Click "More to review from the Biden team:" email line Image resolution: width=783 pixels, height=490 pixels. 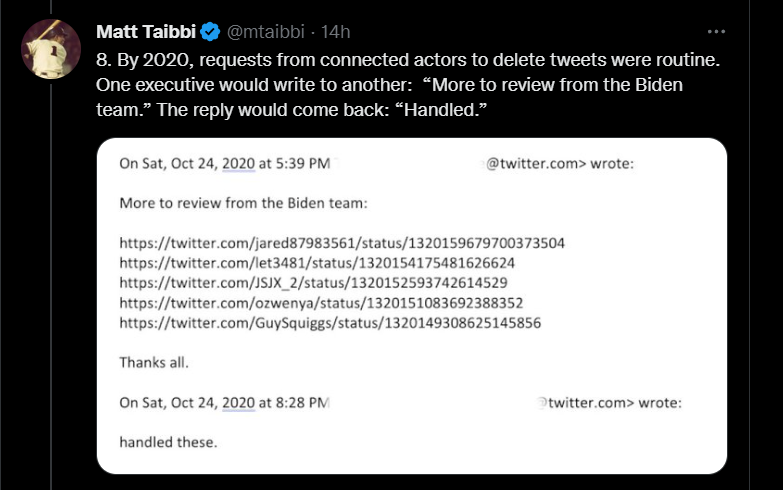click(x=243, y=202)
